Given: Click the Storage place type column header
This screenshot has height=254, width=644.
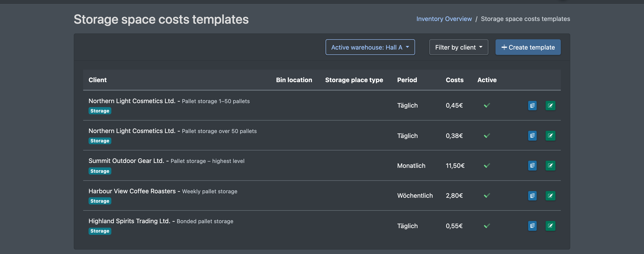Looking at the screenshot, I should coord(354,80).
